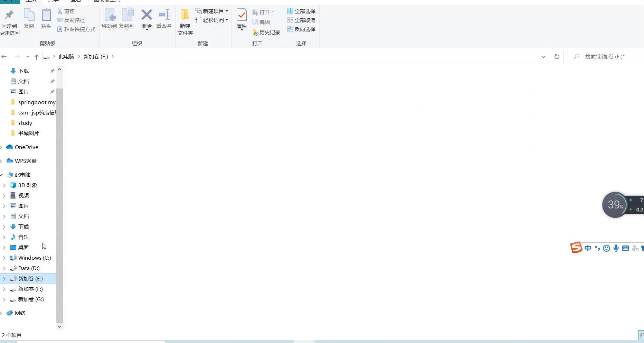Click the 固定到快速访问 pin icon
Viewport: 644px width, 343px height.
point(9,15)
